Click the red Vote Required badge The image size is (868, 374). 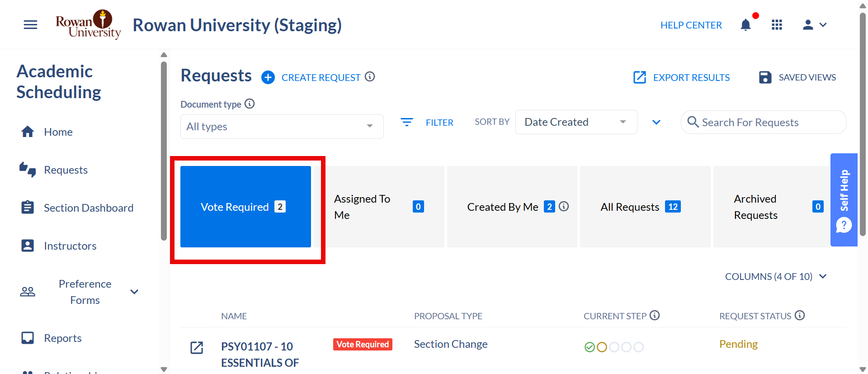pyautogui.click(x=363, y=344)
